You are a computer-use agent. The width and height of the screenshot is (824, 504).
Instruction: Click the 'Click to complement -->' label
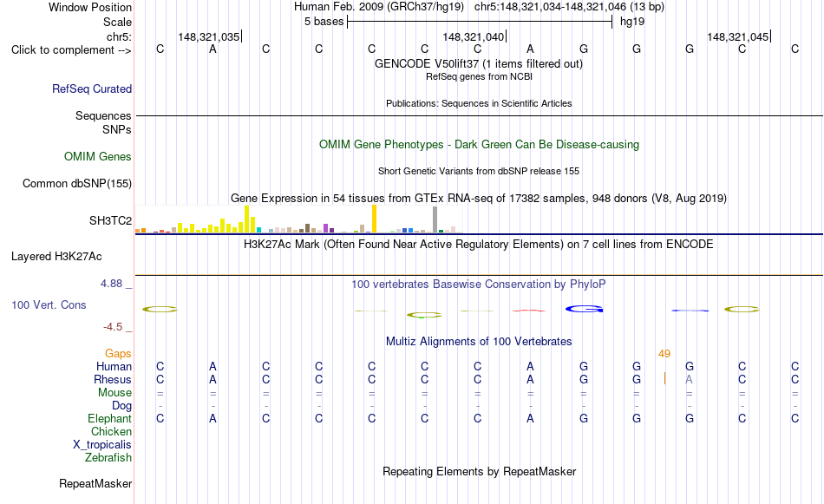(71, 50)
